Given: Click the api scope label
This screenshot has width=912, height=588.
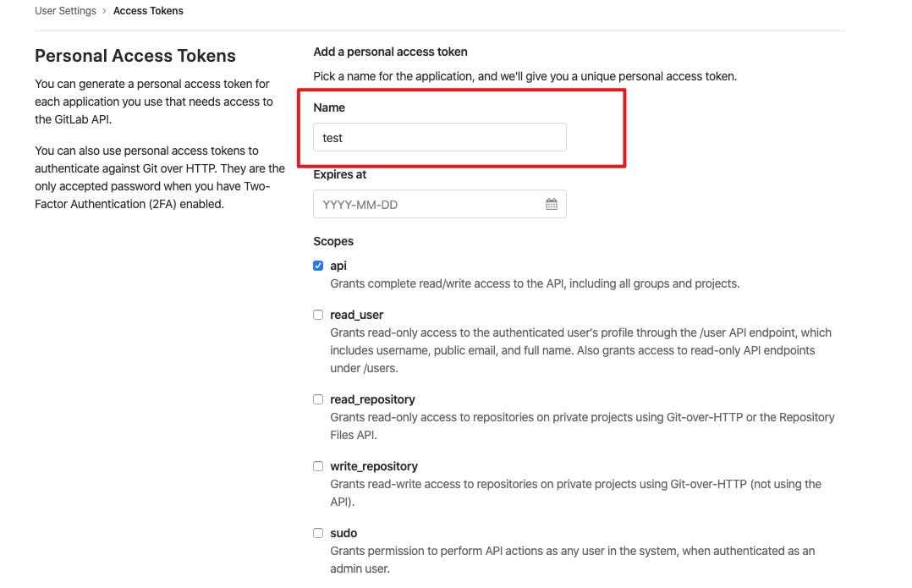Looking at the screenshot, I should pyautogui.click(x=338, y=266).
